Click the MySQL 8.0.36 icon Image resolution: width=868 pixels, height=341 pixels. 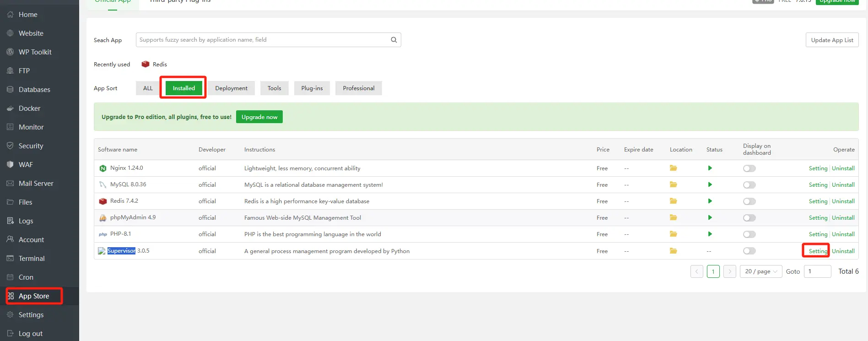point(103,185)
